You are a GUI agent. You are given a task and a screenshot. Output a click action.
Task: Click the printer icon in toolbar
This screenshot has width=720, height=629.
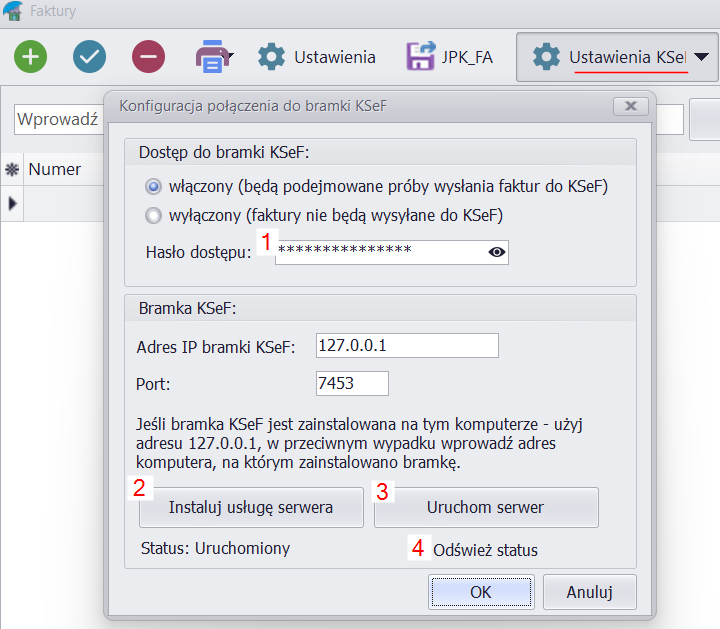tap(210, 57)
